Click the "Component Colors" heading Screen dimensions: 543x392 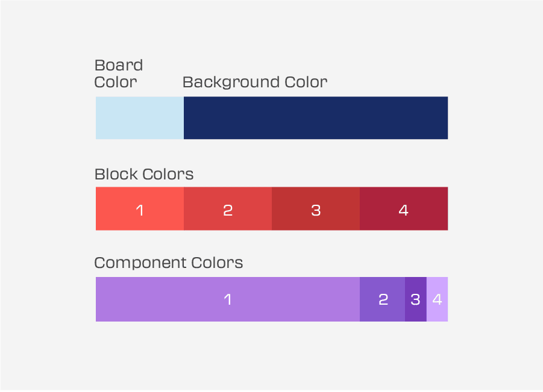pyautogui.click(x=169, y=263)
